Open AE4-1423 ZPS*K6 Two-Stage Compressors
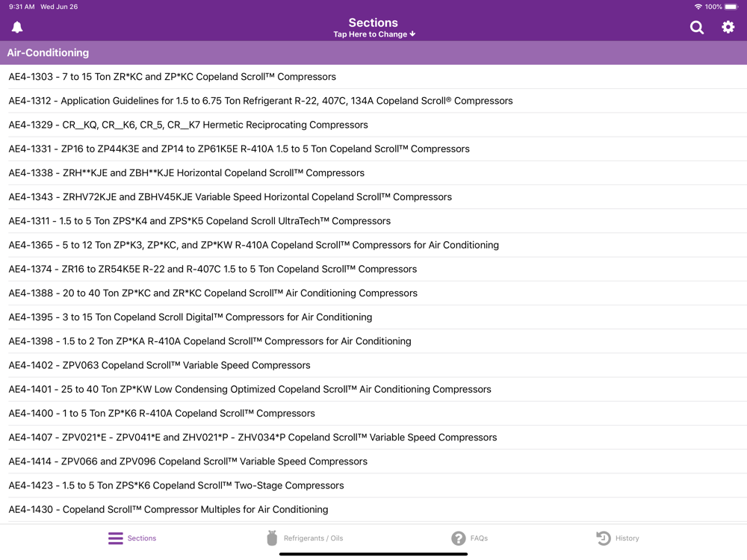Image resolution: width=747 pixels, height=560 pixels. (x=373, y=486)
